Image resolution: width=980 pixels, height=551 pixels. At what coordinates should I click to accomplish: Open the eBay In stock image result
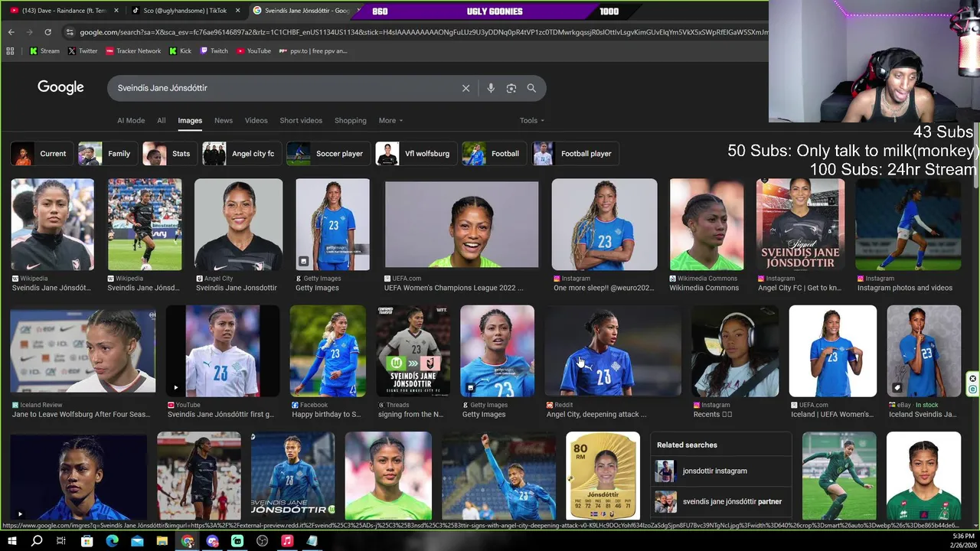tap(923, 351)
